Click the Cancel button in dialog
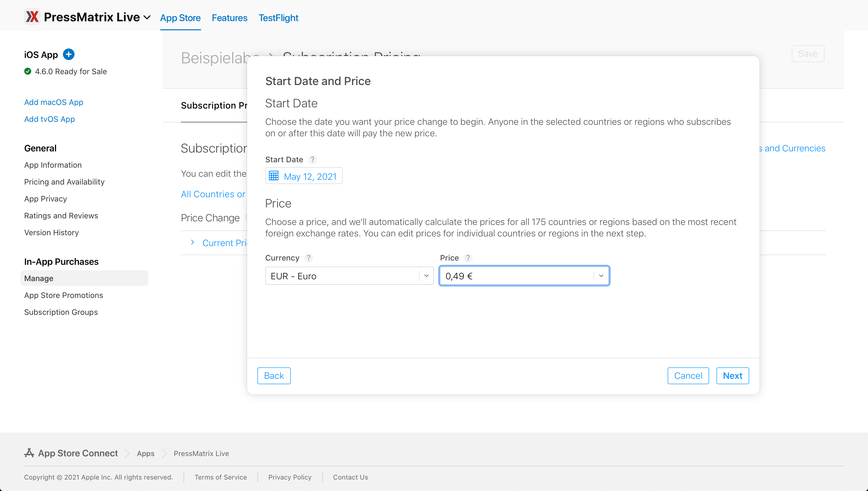The height and width of the screenshot is (491, 868). click(688, 376)
